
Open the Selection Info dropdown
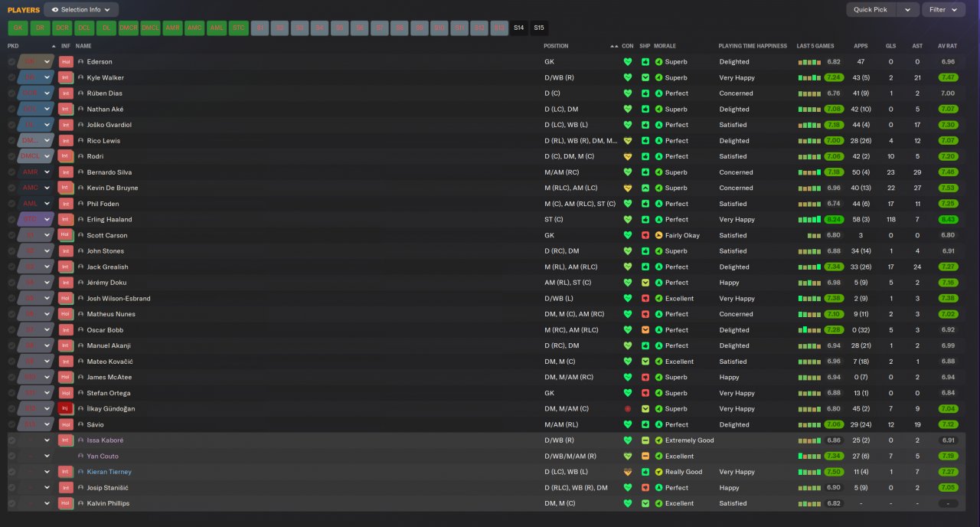[81, 10]
